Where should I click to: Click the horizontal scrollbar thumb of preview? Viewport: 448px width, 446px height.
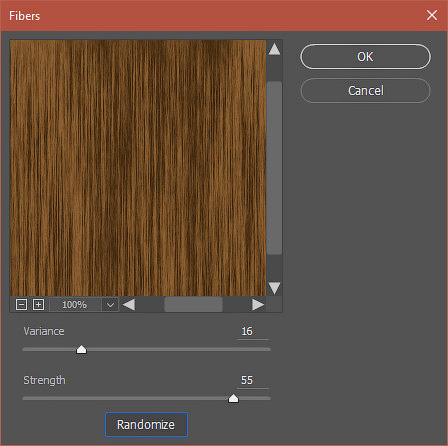coord(193,305)
